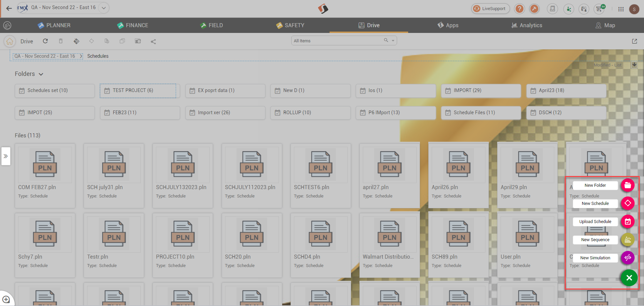644x306 pixels.
Task: Open the Schedules set (10) folder
Action: point(54,91)
